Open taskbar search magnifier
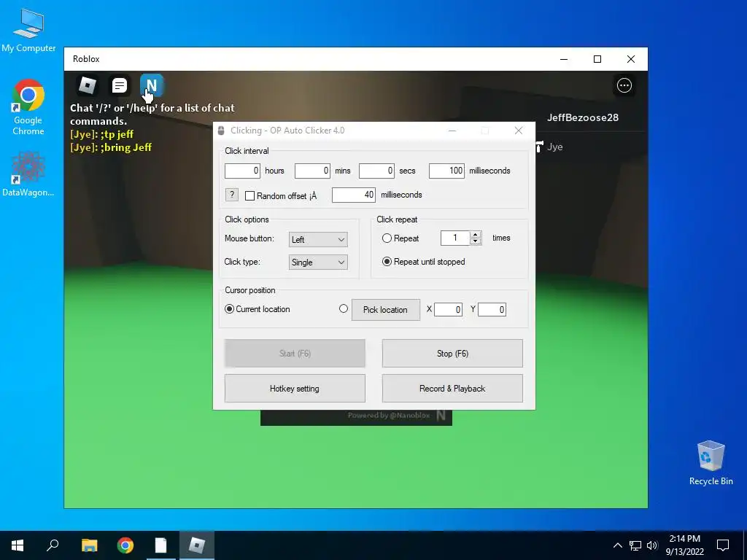Viewport: 747px width, 560px height. tap(53, 545)
